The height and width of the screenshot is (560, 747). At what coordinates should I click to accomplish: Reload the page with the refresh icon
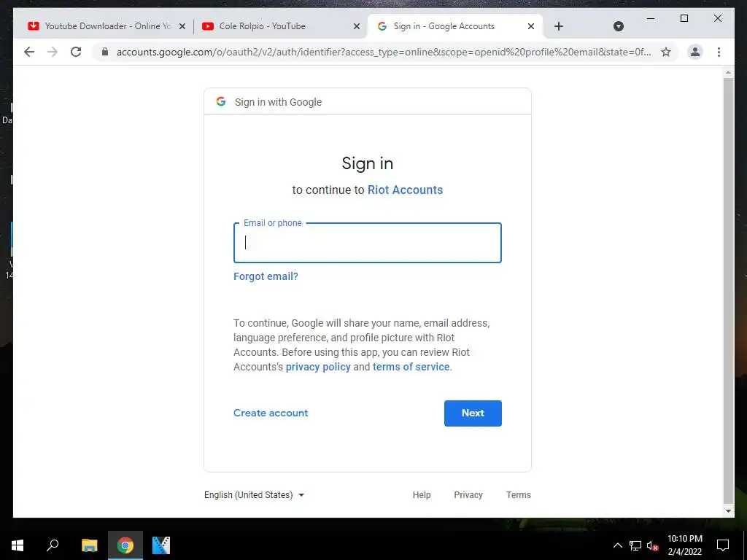tap(76, 52)
